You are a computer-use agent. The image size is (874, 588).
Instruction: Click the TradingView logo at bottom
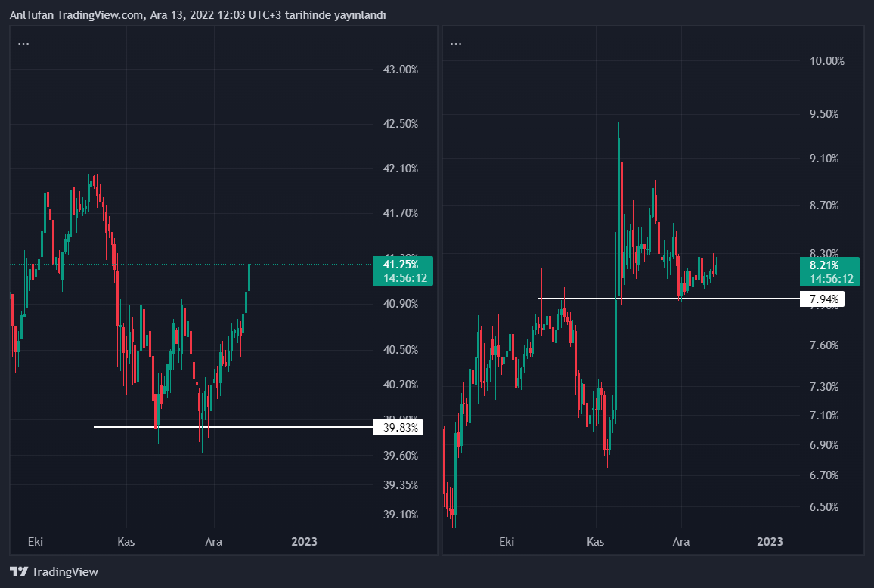[x=54, y=572]
